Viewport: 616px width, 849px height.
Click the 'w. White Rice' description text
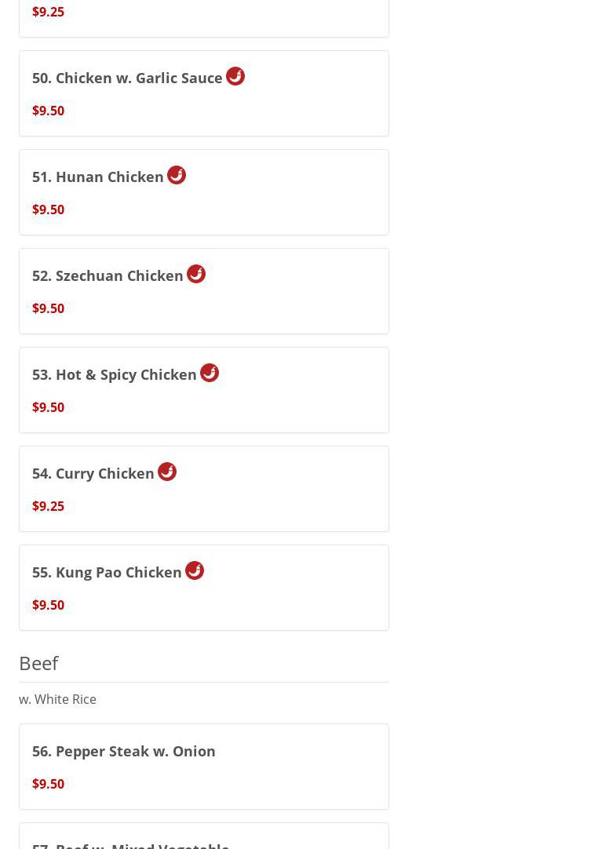57,699
